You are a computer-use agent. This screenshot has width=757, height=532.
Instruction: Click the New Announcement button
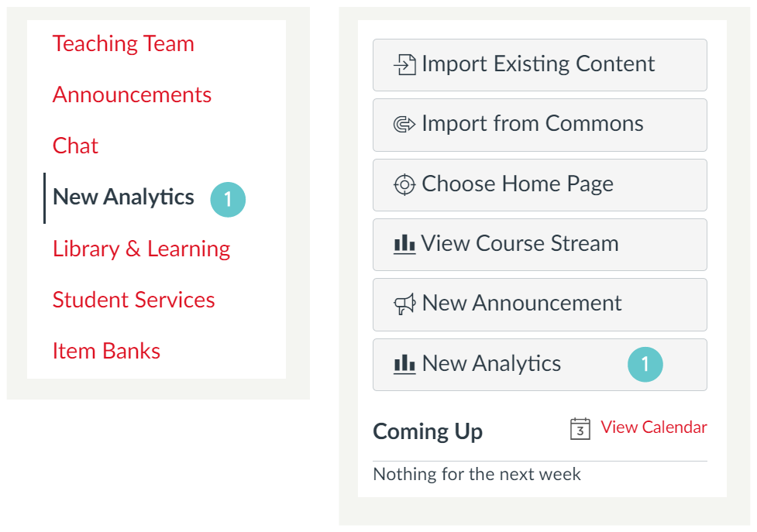pos(539,304)
